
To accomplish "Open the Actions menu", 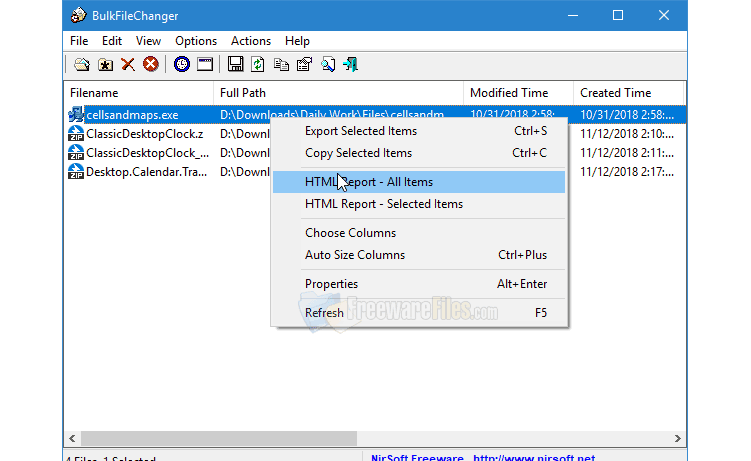I will [250, 41].
